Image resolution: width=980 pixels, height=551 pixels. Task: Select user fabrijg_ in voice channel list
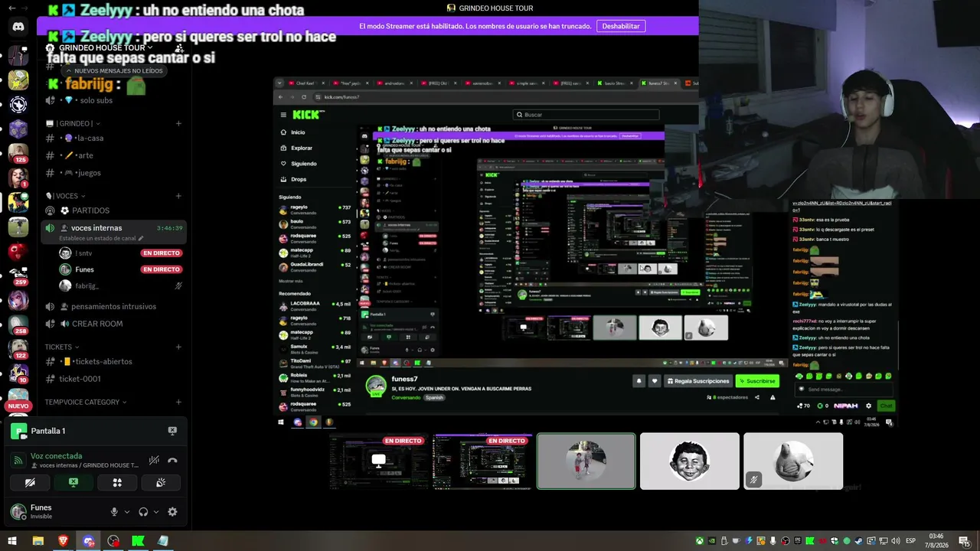(x=120, y=285)
